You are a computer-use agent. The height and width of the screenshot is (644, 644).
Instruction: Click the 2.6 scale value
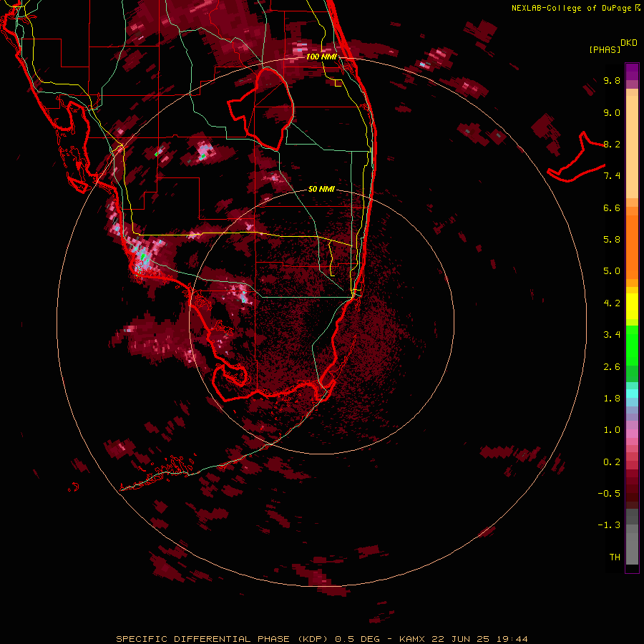click(x=612, y=367)
